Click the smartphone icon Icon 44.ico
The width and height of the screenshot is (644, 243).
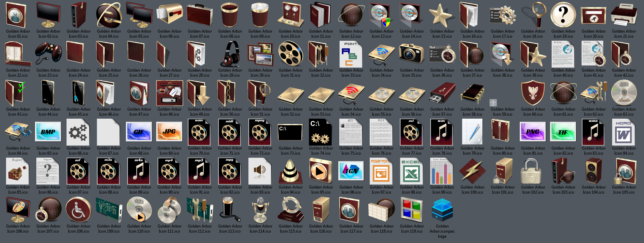coord(48,93)
